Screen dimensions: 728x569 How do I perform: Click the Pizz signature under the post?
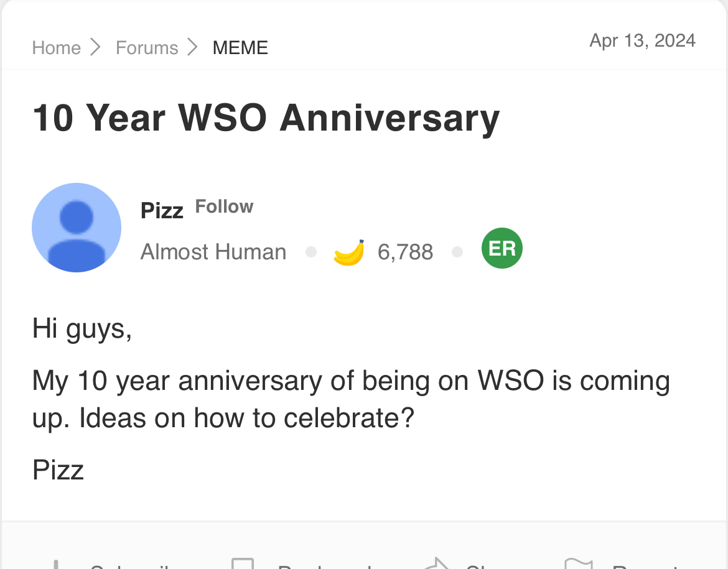click(58, 470)
